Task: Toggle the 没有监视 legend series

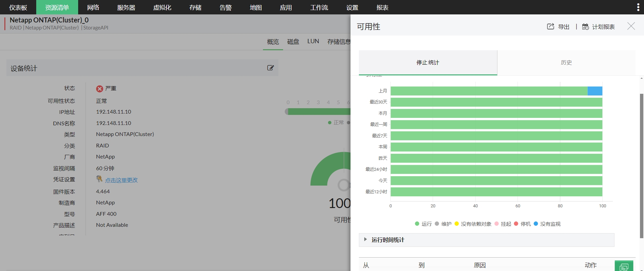Action: pos(547,224)
